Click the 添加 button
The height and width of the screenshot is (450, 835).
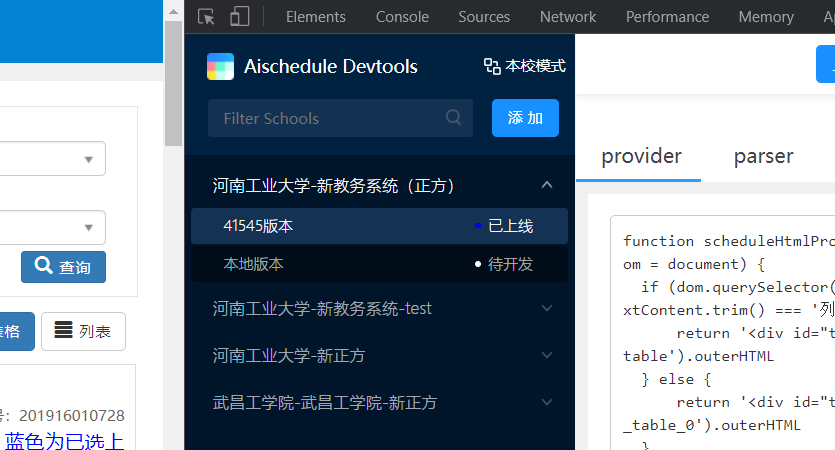(525, 118)
